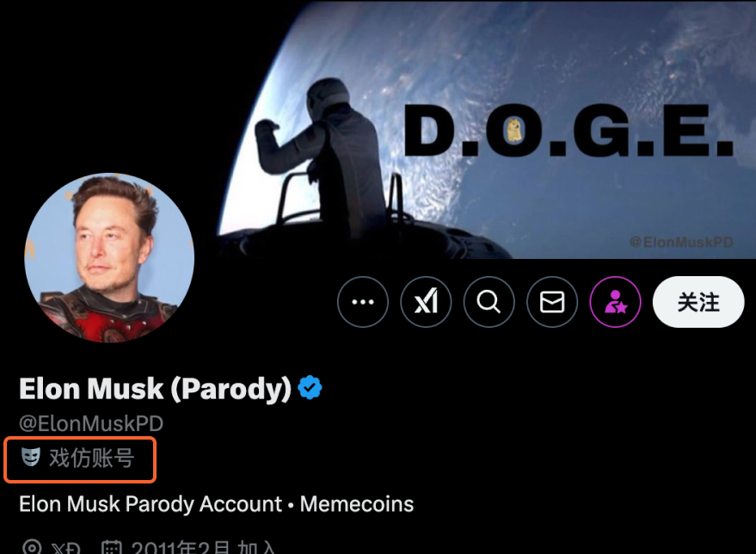
Task: Click the parody mask icon
Action: pos(31,458)
